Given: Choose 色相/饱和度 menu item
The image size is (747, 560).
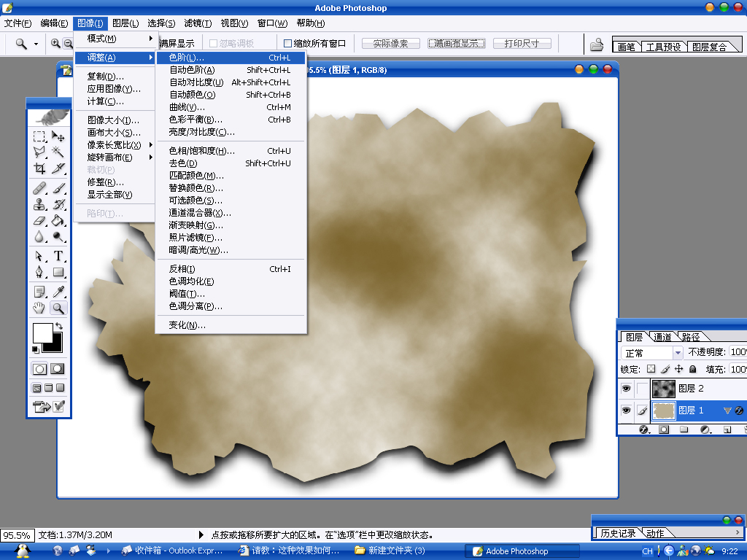Looking at the screenshot, I should coord(231,151).
